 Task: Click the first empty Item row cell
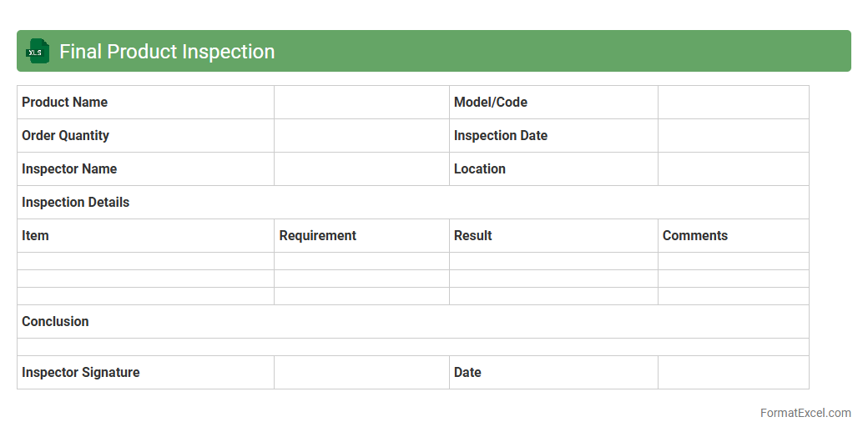pyautogui.click(x=145, y=261)
